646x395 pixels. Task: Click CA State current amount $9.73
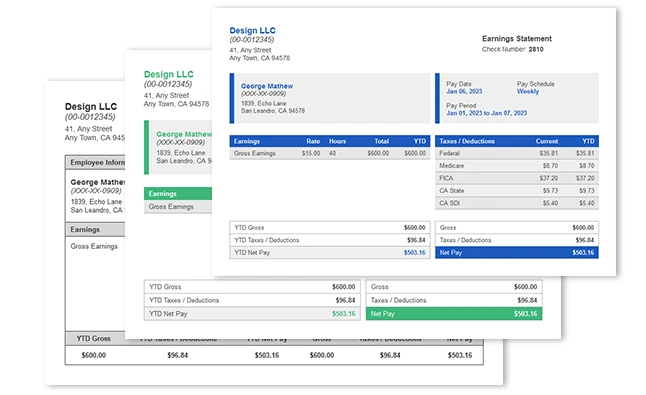pyautogui.click(x=550, y=191)
